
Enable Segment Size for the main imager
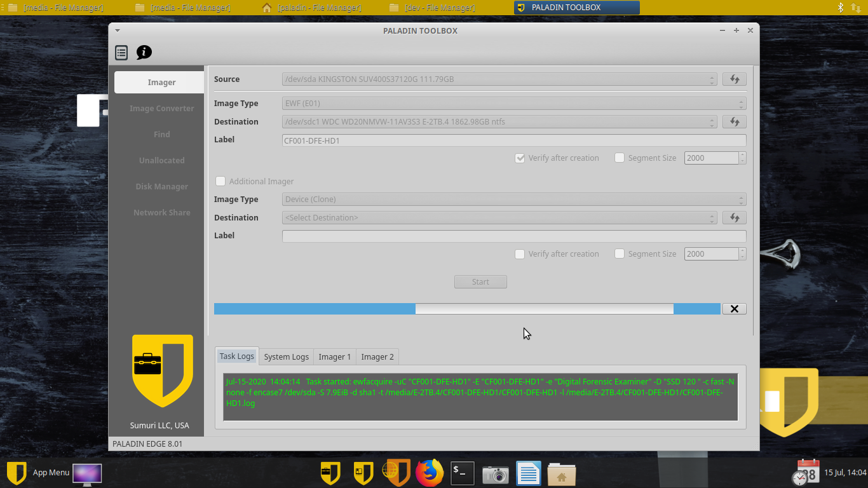coord(620,158)
